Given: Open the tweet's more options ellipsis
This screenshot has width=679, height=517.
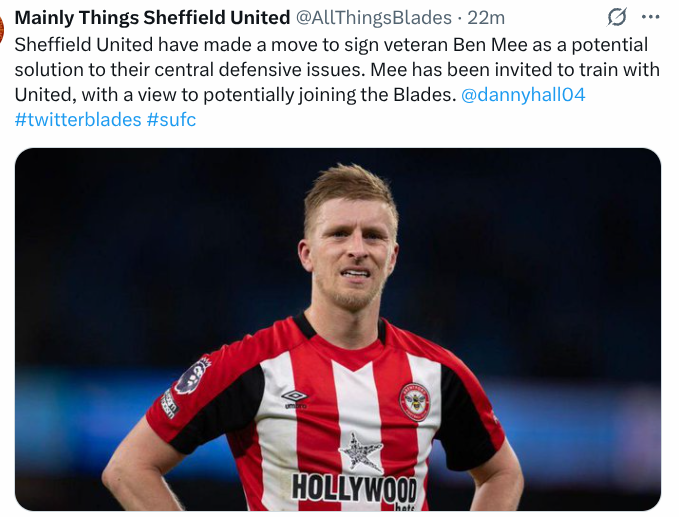Looking at the screenshot, I should [650, 17].
